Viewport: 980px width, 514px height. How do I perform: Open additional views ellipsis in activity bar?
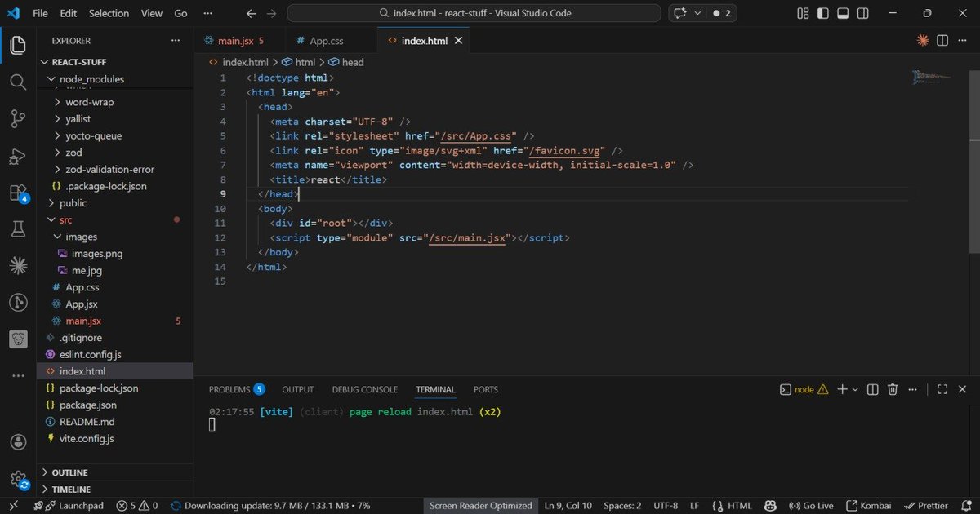[x=18, y=376]
